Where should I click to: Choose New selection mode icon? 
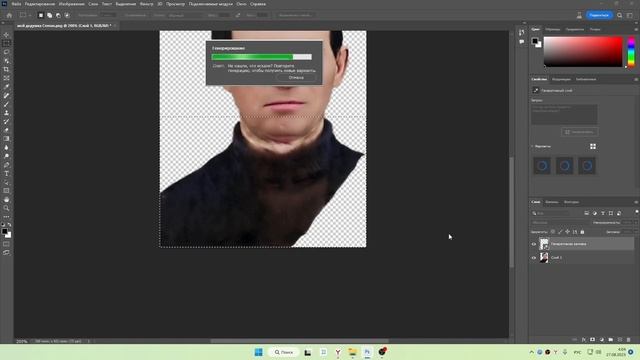coord(40,15)
